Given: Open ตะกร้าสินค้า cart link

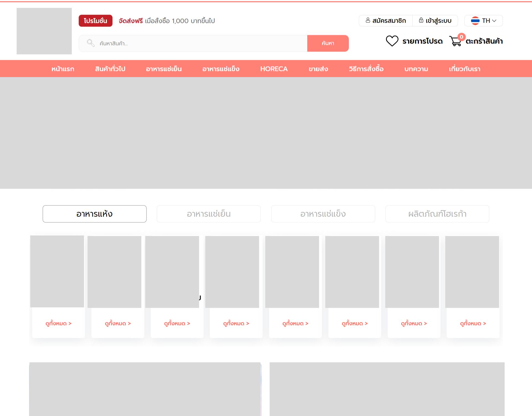Looking at the screenshot, I should click(484, 41).
